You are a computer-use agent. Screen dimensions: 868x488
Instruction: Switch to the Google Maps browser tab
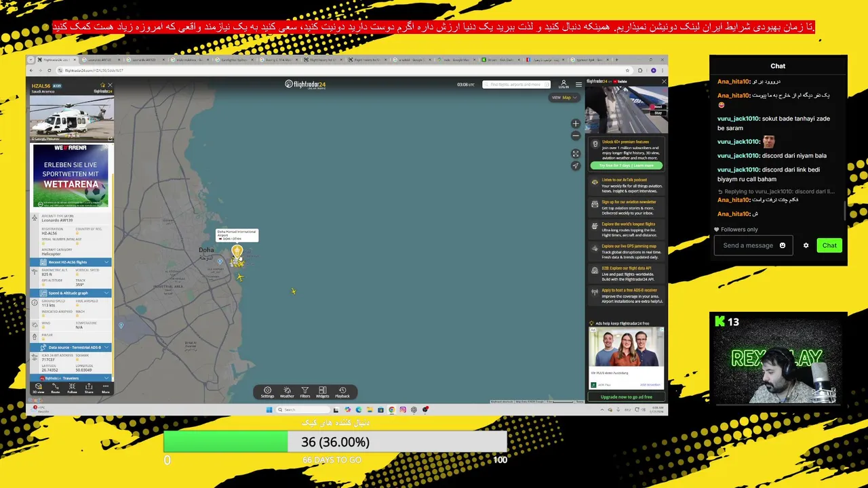[x=457, y=60]
